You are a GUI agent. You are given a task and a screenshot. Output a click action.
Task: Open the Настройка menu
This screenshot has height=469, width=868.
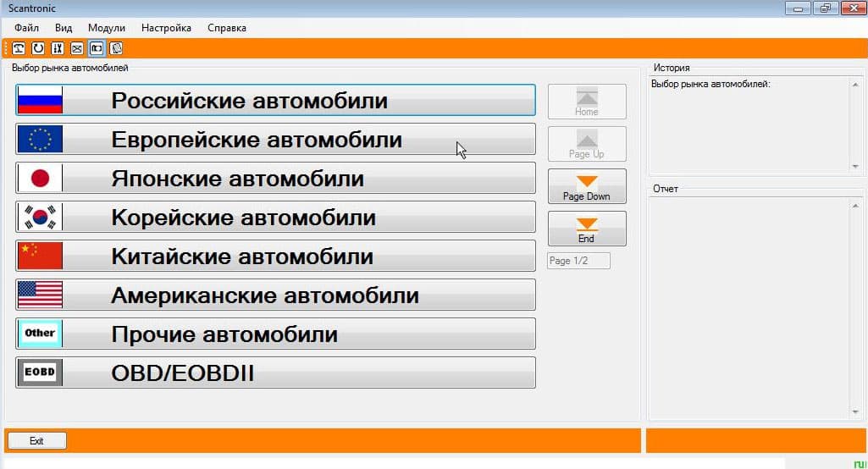coord(166,28)
